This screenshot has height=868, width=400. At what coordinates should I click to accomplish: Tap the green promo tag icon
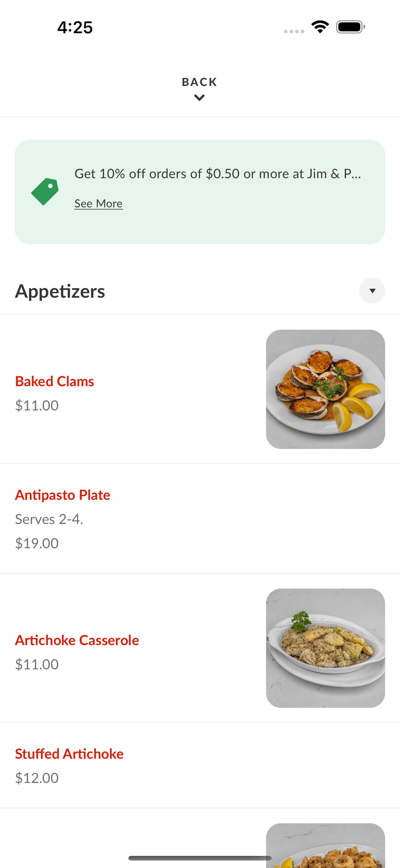pos(45,192)
